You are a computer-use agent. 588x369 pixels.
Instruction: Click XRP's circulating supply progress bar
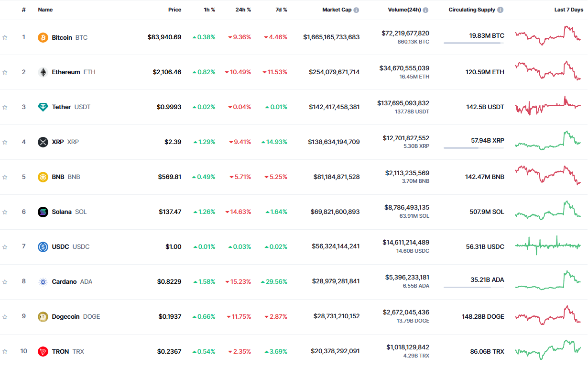pos(473,148)
